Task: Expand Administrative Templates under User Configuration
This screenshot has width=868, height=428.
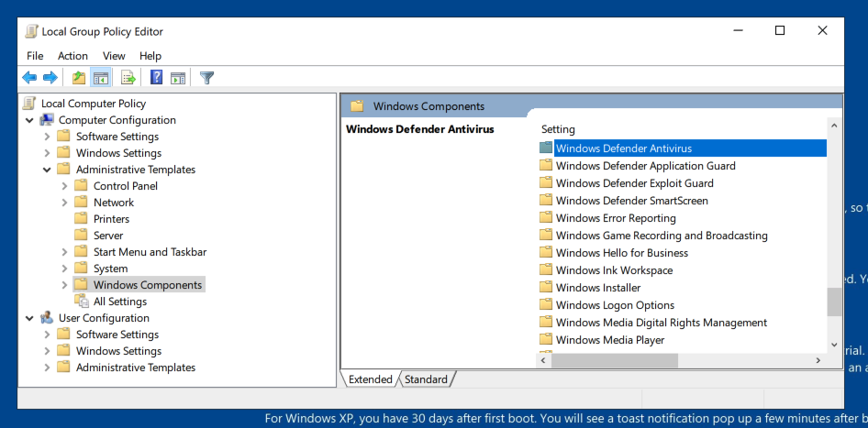Action: [x=47, y=368]
